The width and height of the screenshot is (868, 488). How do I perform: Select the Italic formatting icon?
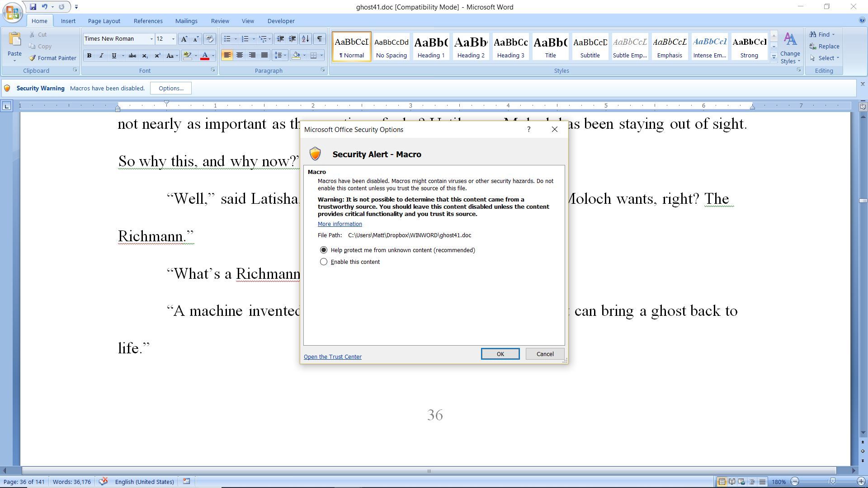[x=101, y=55]
